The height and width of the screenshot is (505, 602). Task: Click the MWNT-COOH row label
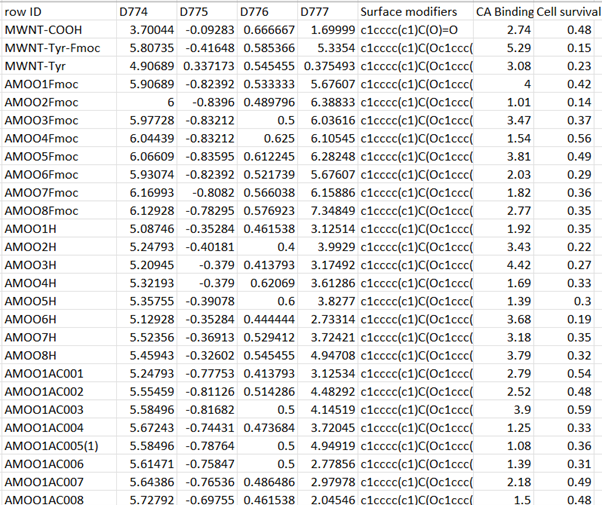click(59, 30)
